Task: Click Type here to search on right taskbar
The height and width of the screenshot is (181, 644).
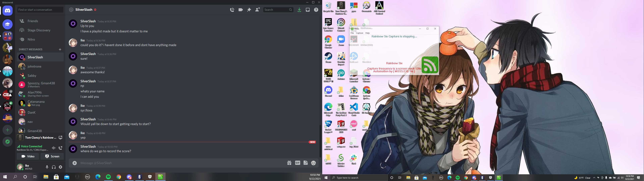Action: (359, 178)
